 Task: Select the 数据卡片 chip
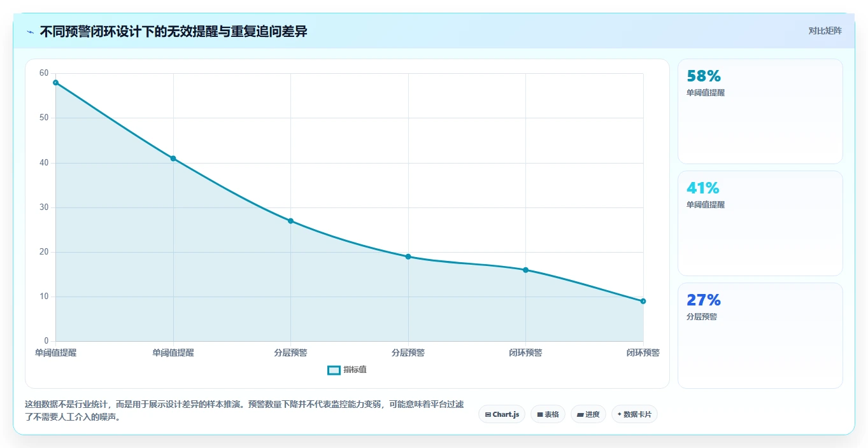pos(634,414)
